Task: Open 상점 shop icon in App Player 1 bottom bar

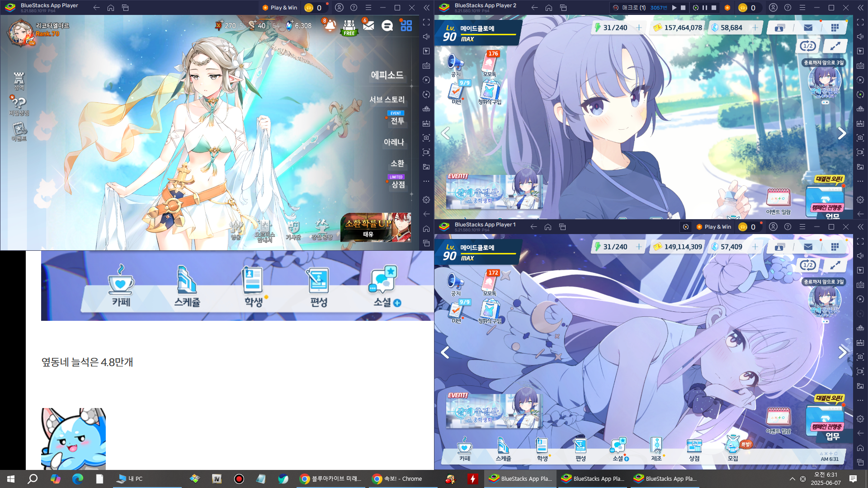Action: [694, 450]
